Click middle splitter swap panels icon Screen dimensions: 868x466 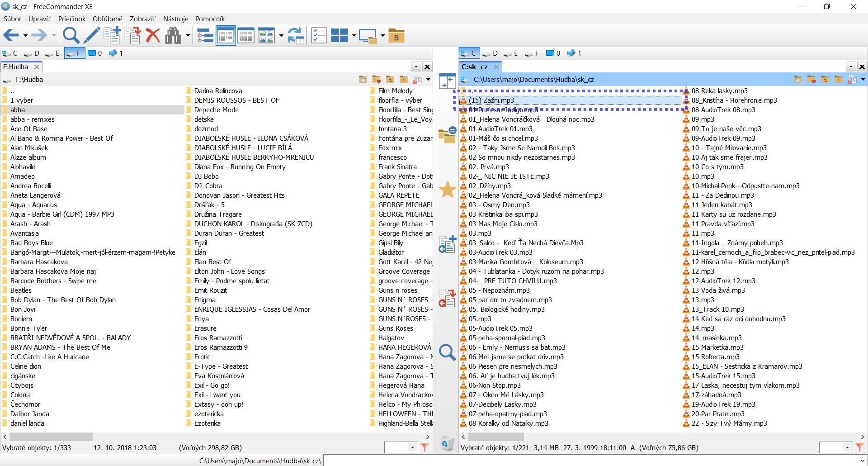click(447, 81)
